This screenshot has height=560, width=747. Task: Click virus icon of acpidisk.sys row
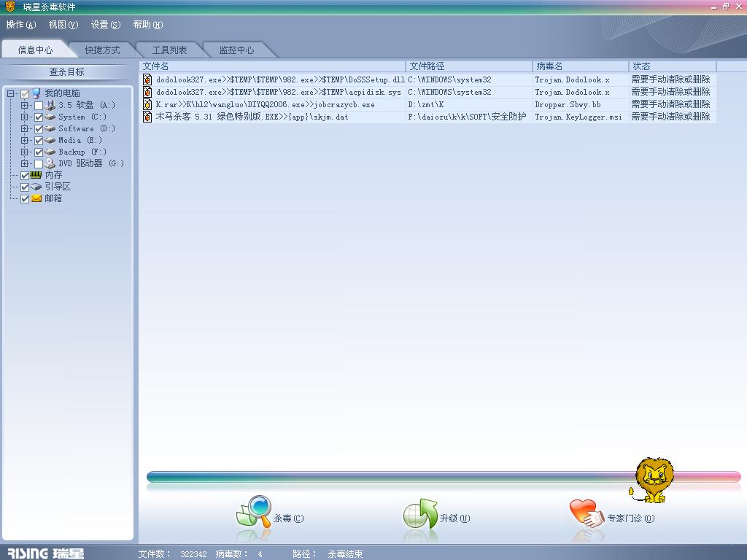point(147,92)
